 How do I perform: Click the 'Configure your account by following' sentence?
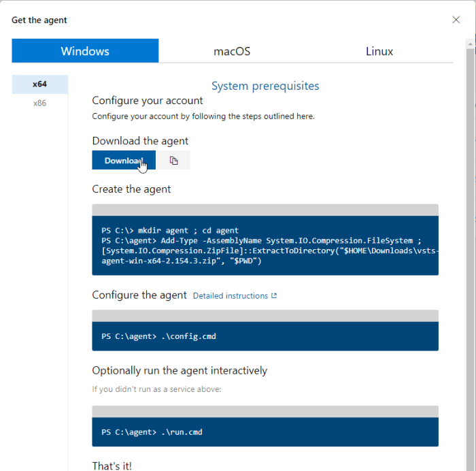click(203, 116)
